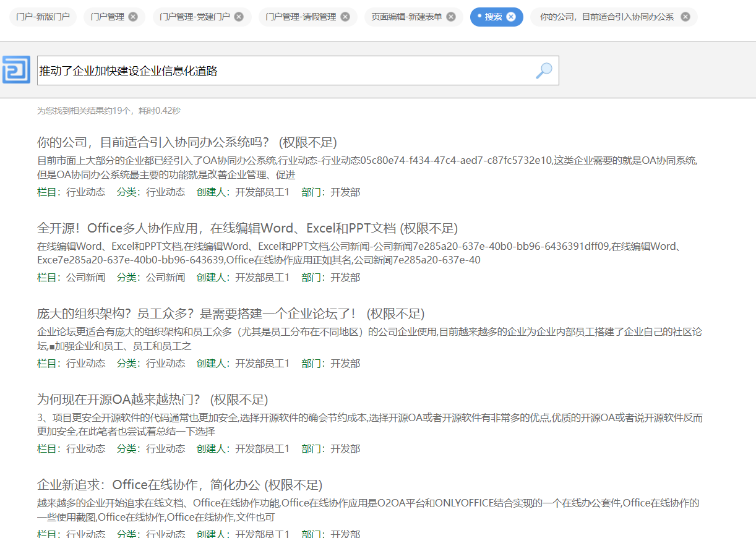756x538 pixels.
Task: Open the 门户管理-党建门户 tab
Action: 194,17
